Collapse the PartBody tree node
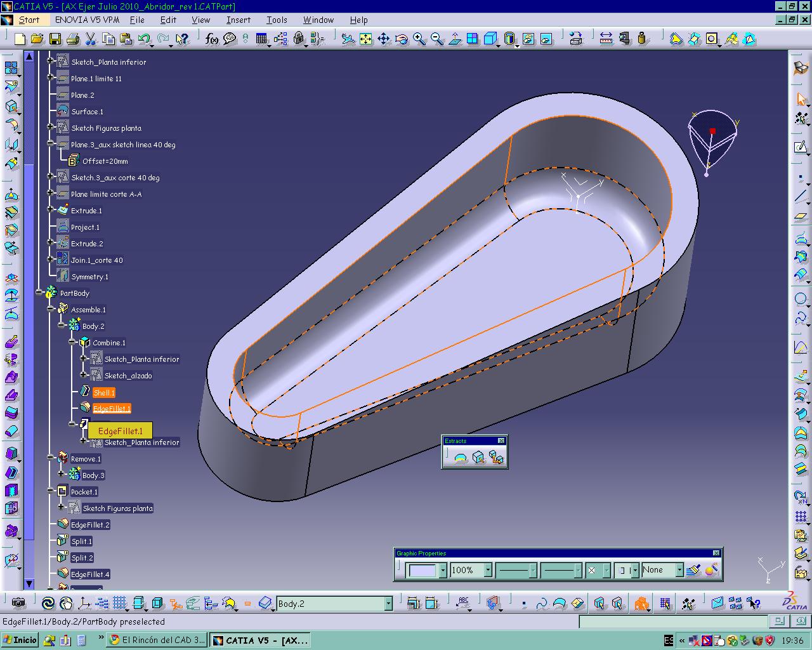 click(x=39, y=293)
